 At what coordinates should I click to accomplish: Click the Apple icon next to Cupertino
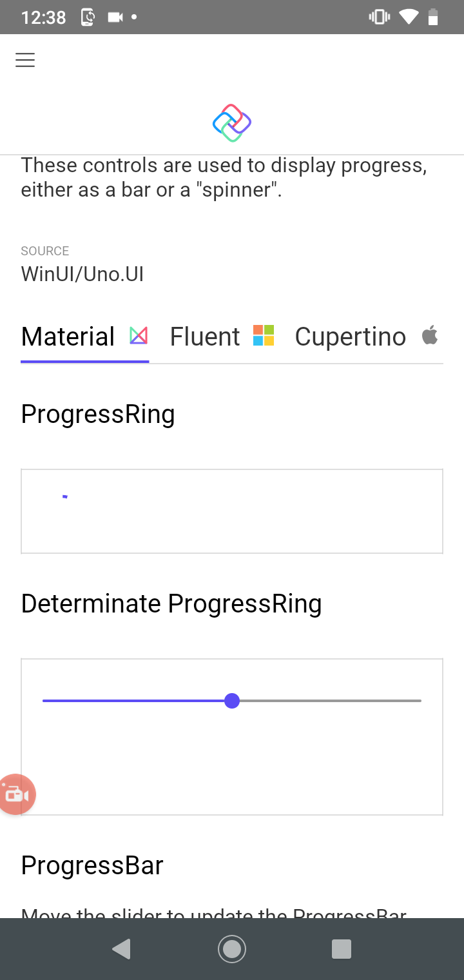(x=430, y=335)
